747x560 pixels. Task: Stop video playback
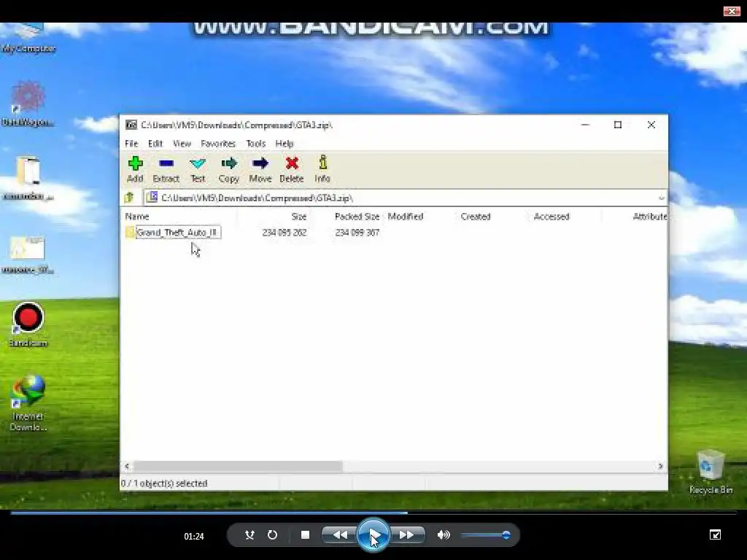pyautogui.click(x=306, y=534)
